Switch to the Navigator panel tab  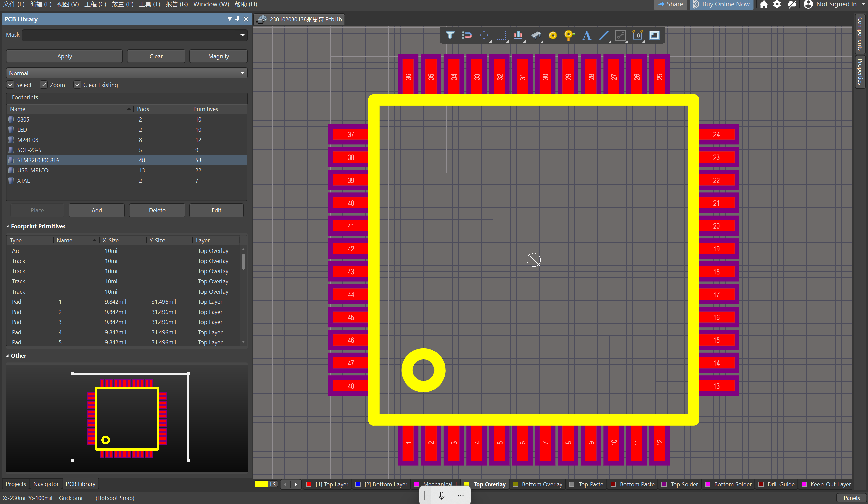(x=46, y=484)
